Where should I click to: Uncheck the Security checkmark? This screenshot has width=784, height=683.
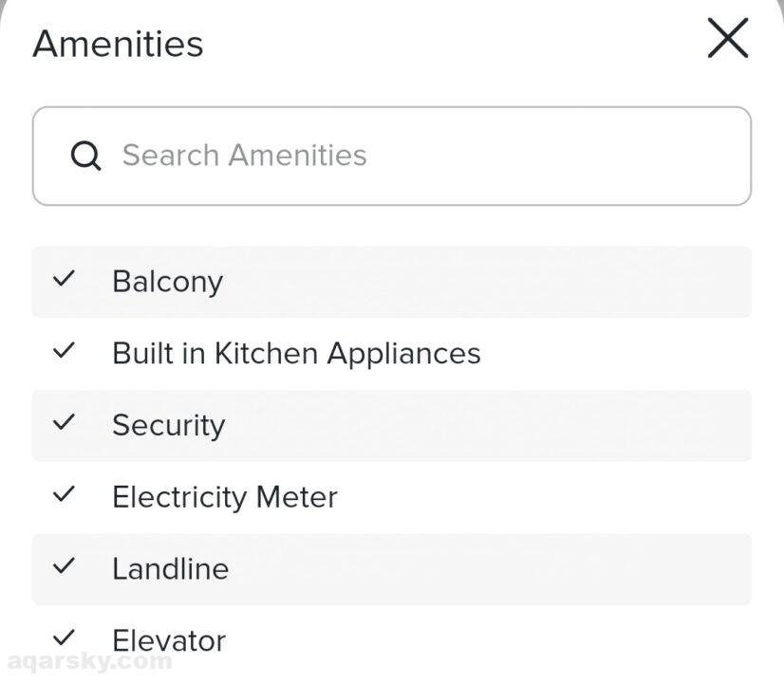[64, 422]
